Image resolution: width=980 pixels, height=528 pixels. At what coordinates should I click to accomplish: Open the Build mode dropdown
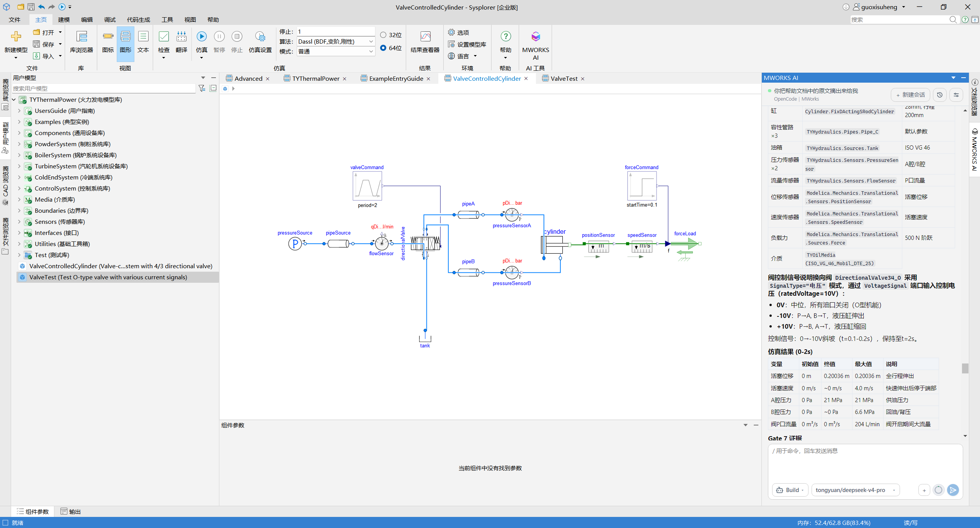[x=790, y=490]
